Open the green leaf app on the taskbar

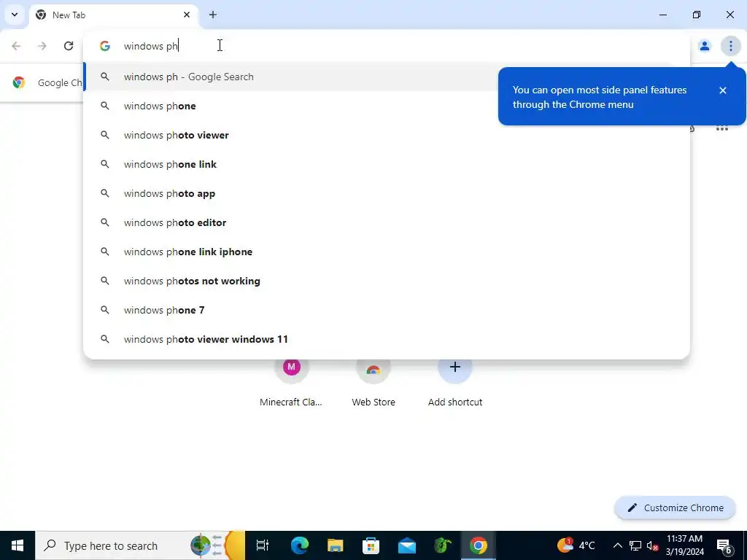tap(443, 545)
